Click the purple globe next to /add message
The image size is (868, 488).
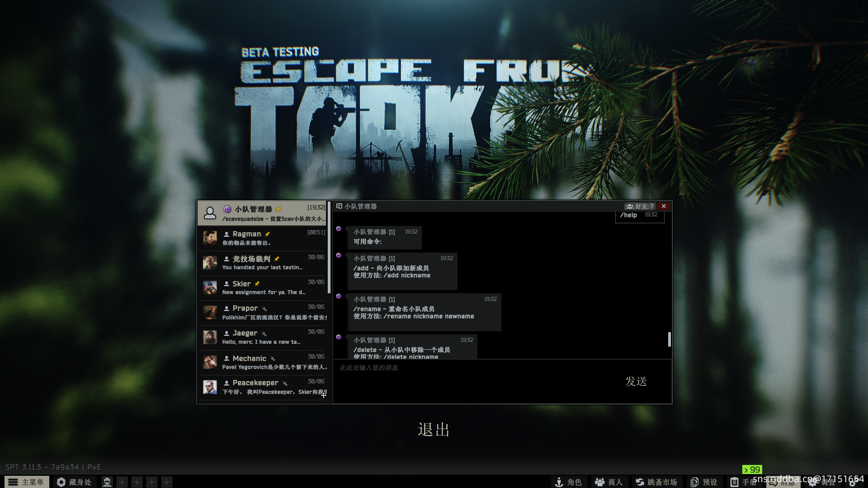click(x=339, y=255)
